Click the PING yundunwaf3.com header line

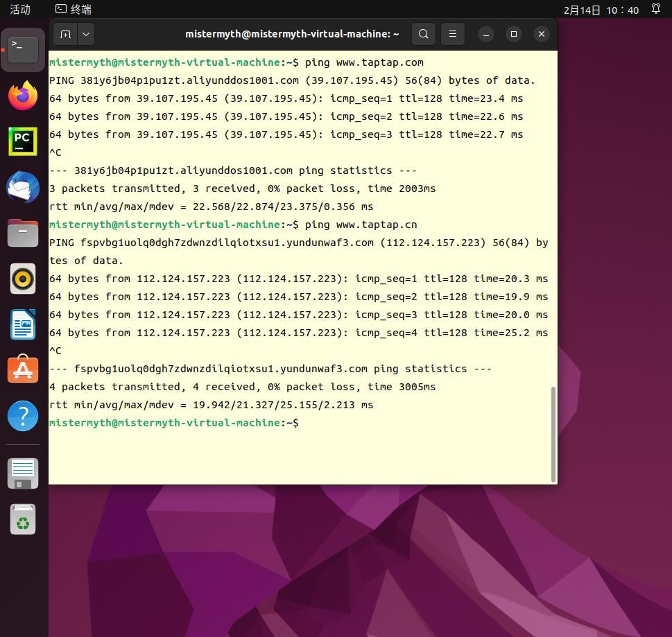point(299,252)
